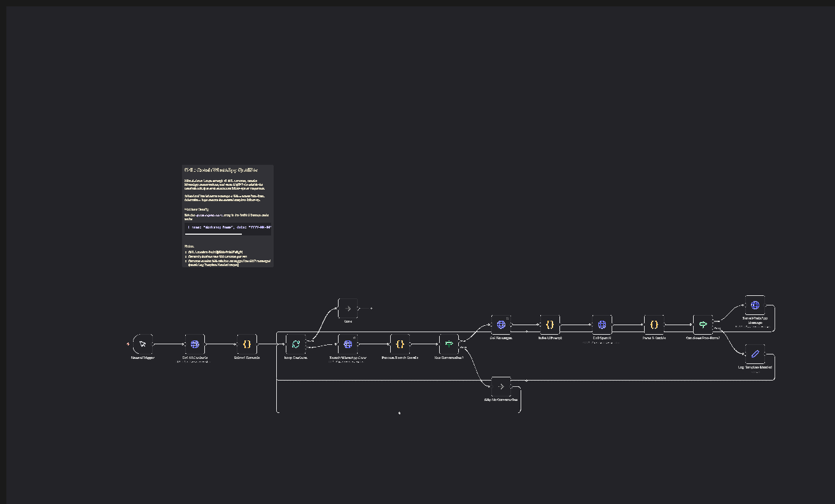
Task: Select the Skip No Conversation node
Action: [x=501, y=386]
